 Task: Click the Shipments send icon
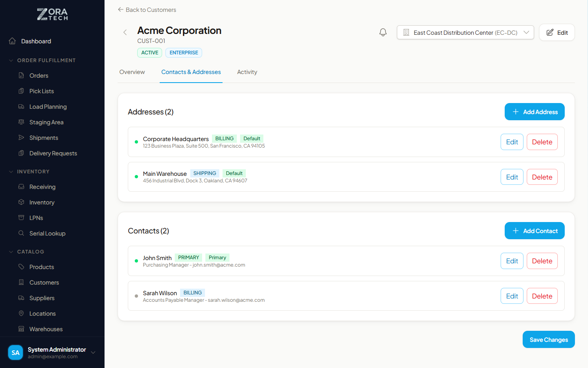(x=21, y=137)
